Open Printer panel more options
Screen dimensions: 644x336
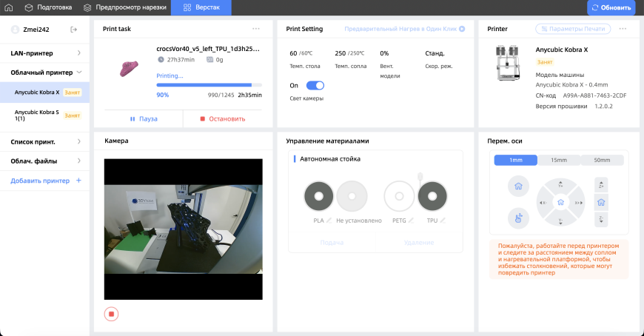click(623, 29)
